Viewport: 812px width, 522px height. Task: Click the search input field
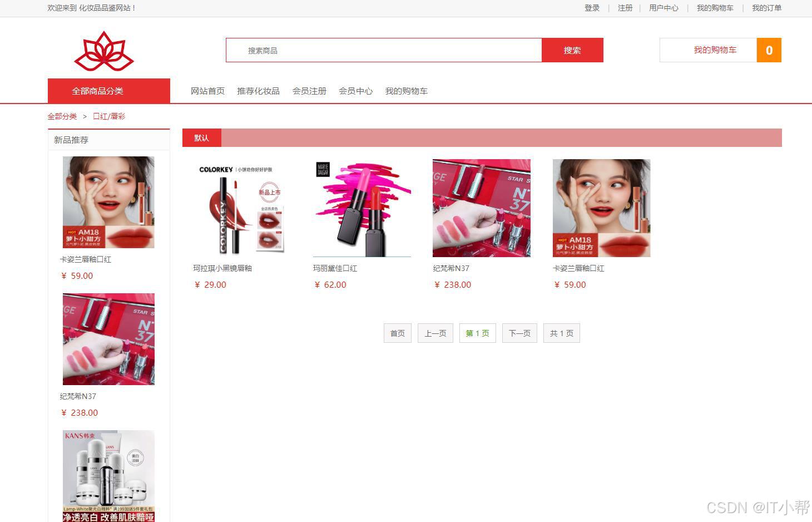click(x=384, y=50)
